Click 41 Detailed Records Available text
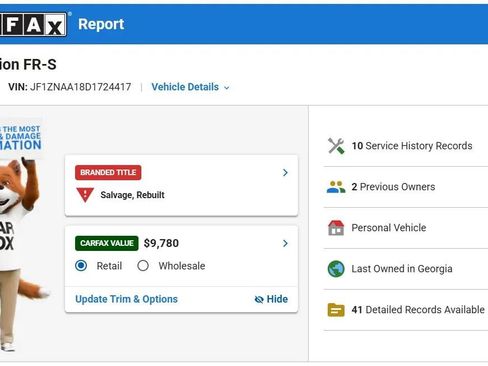This screenshot has height=366, width=488. 418,310
